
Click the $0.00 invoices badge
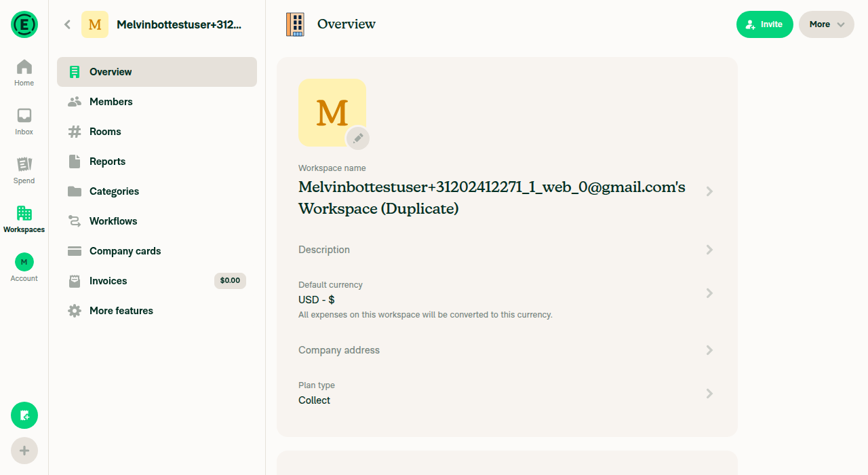click(x=230, y=280)
